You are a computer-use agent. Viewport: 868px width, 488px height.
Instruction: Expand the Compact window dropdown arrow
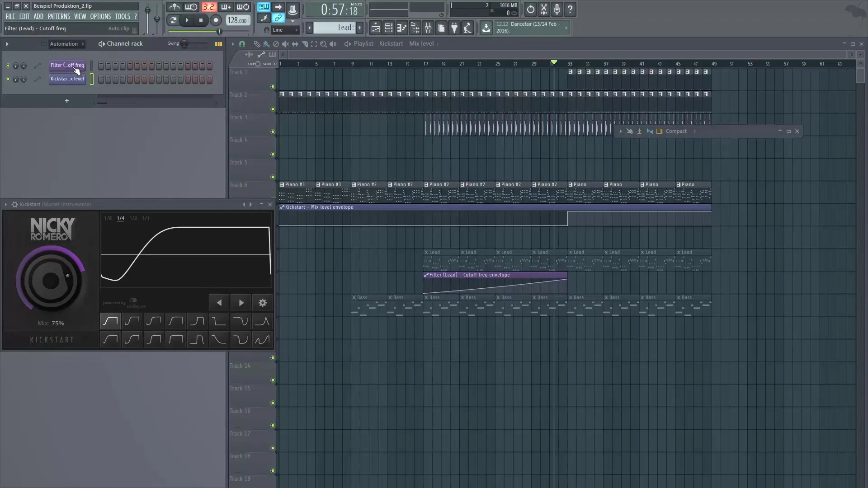tap(694, 131)
